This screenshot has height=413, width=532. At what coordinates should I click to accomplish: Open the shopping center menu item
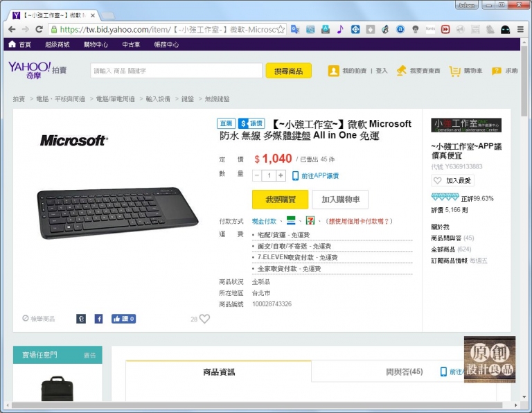[x=96, y=44]
